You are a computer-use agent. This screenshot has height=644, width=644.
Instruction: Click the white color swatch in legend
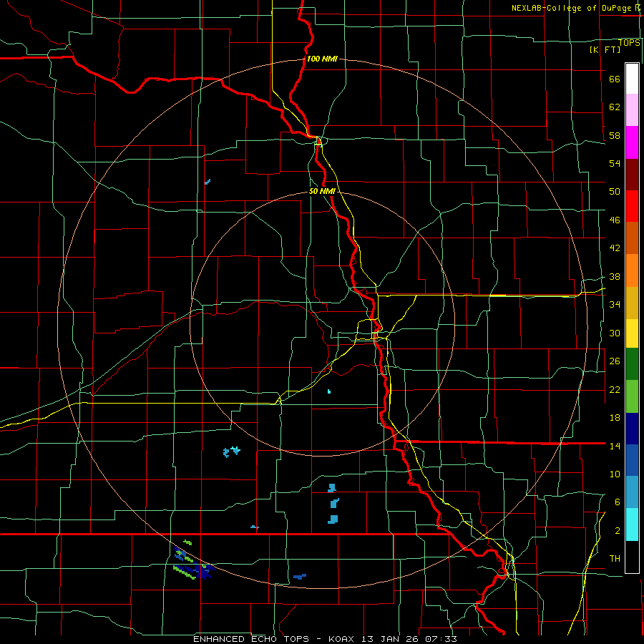coord(632,79)
